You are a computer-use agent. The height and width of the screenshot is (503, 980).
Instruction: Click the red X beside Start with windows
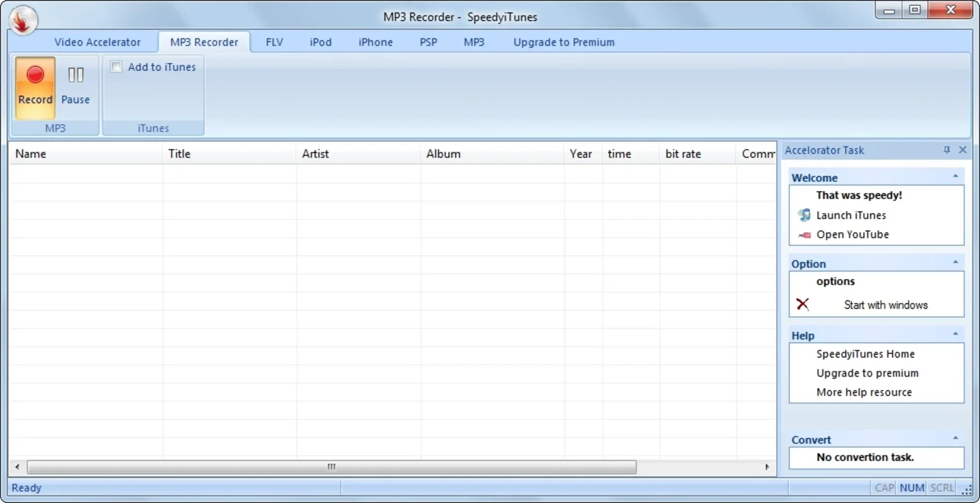[x=803, y=304]
